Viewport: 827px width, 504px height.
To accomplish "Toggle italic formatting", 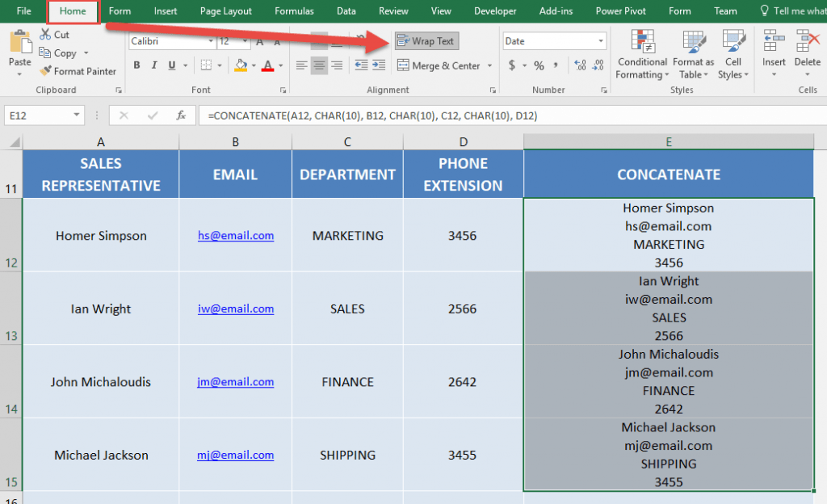I will coord(153,65).
